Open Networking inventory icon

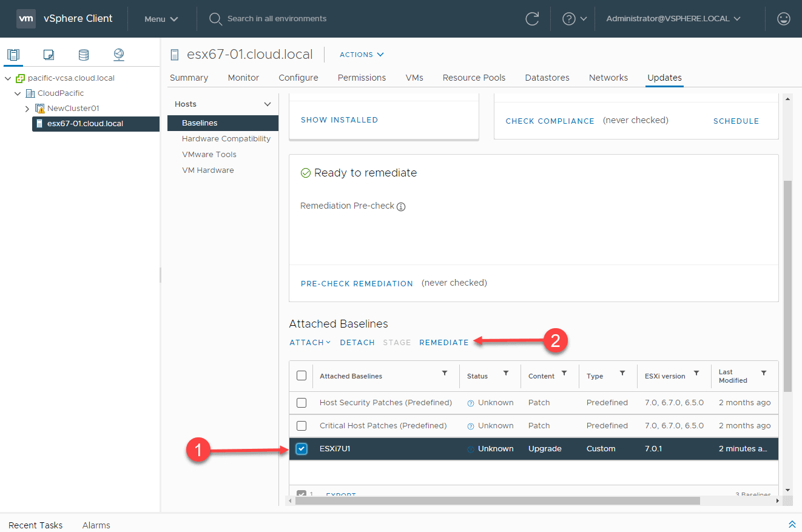119,55
